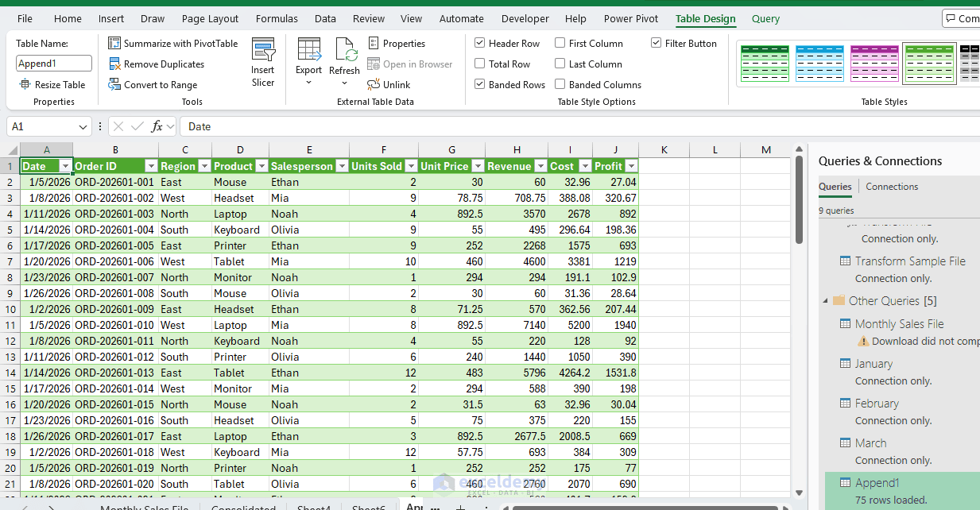Select column K header
The width and height of the screenshot is (980, 510).
pyautogui.click(x=664, y=150)
